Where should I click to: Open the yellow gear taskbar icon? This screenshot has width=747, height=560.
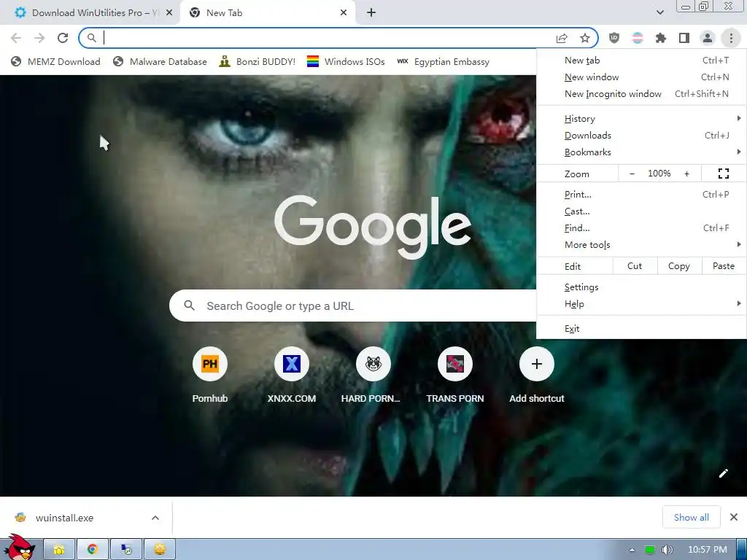(x=160, y=550)
